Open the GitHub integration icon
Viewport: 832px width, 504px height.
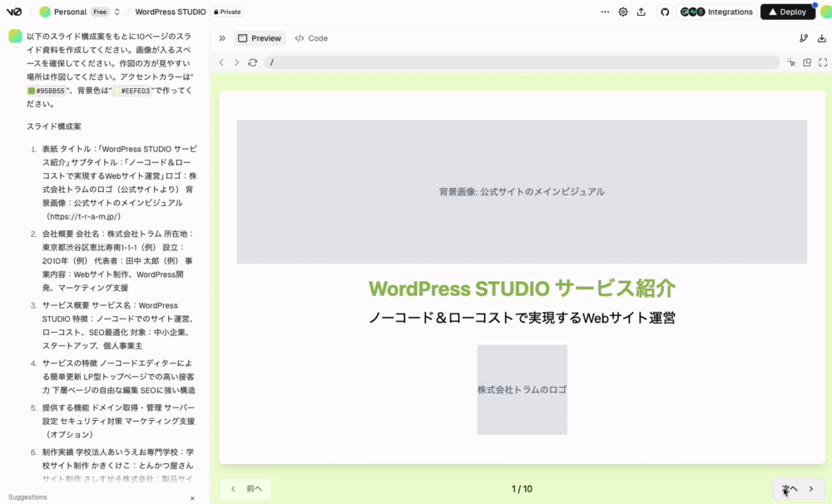(665, 12)
